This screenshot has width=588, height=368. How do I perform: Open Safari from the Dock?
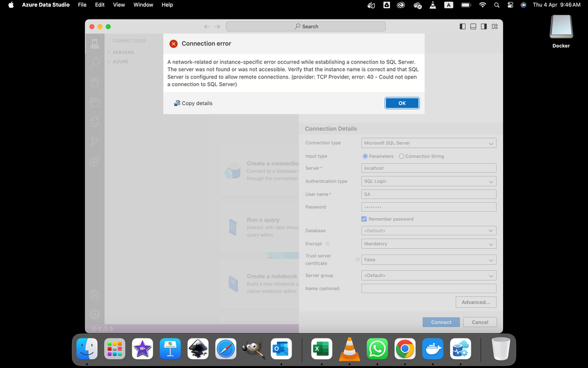[226, 349]
